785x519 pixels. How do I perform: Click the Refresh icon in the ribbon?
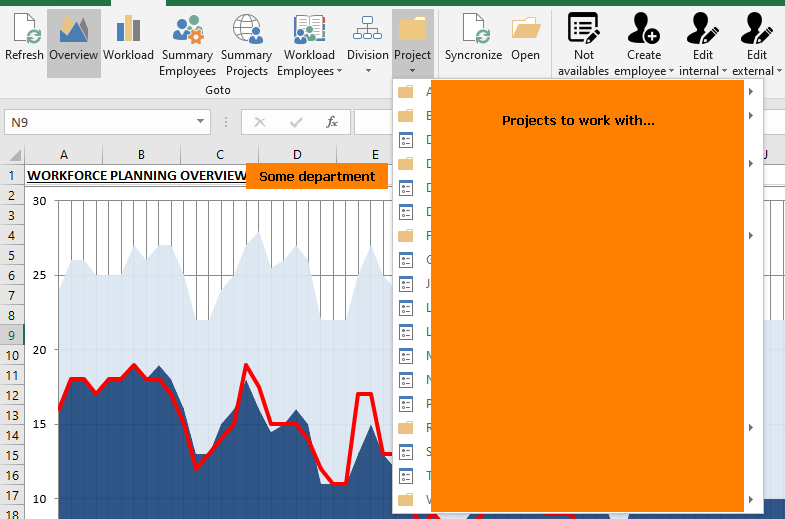[24, 29]
